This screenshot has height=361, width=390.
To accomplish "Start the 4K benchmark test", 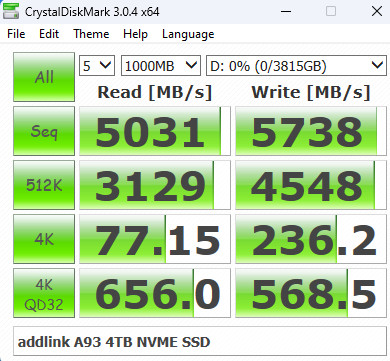I will pos(44,239).
